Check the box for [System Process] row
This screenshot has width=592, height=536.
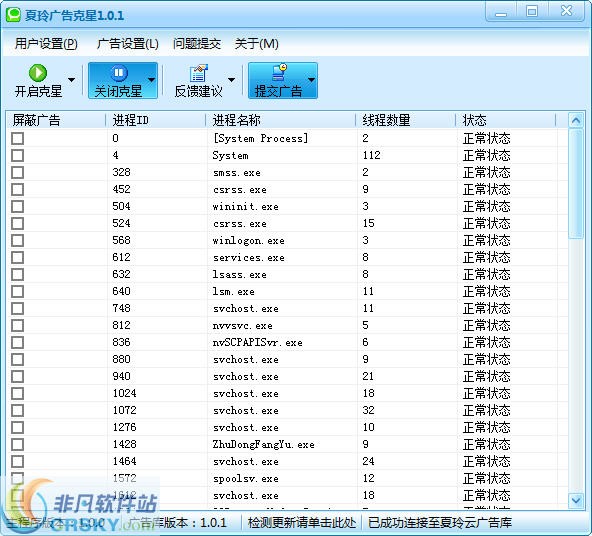click(x=17, y=139)
